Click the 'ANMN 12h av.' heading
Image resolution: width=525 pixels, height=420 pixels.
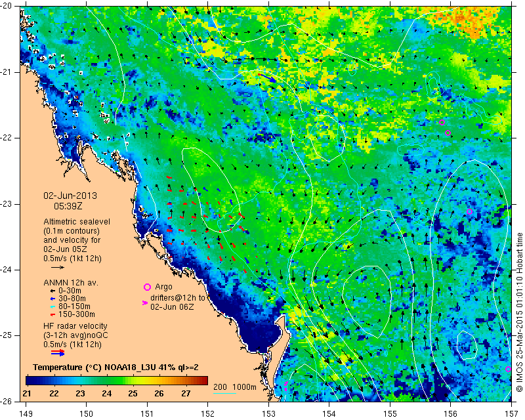click(71, 283)
